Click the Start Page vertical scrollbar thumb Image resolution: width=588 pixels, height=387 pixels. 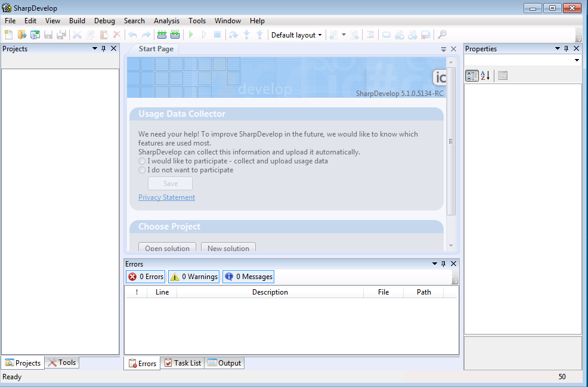coord(451,141)
